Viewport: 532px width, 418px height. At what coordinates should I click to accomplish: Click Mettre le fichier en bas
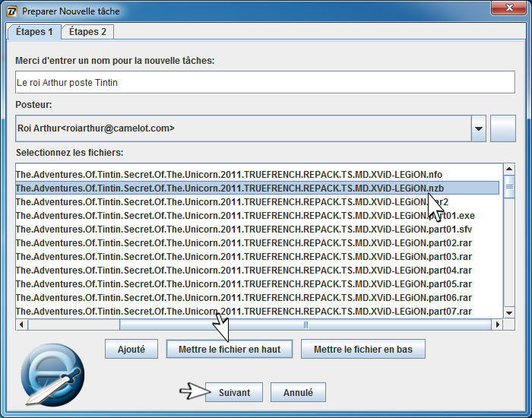363,349
